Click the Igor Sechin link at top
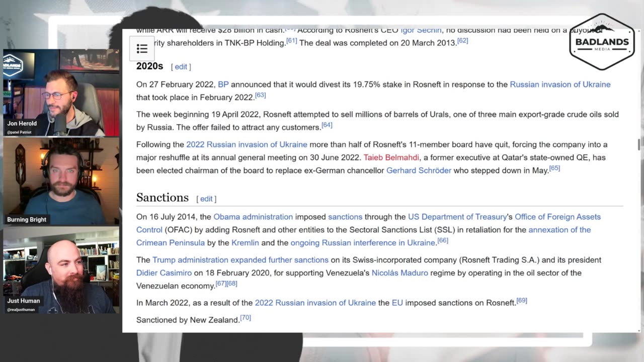Screen dimensions: 644x362 [x=422, y=31]
